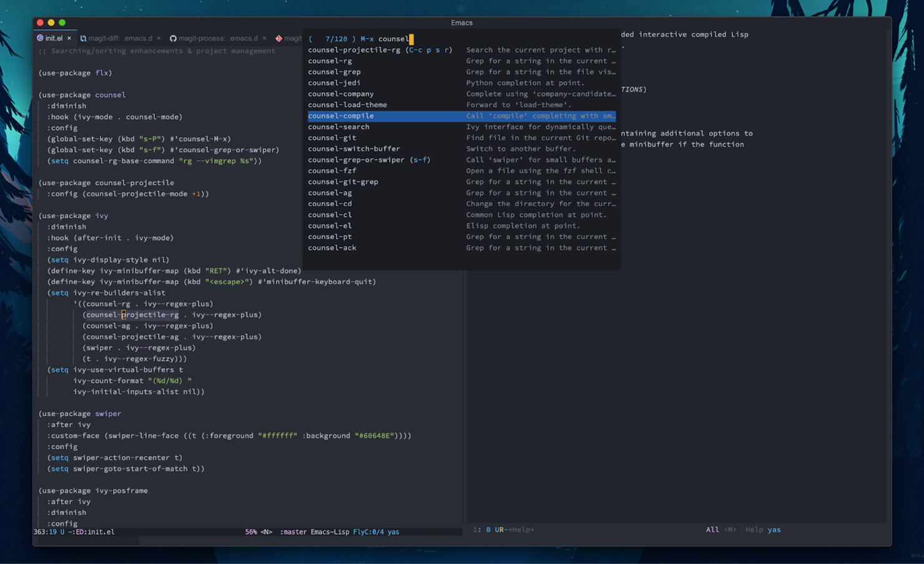Click the git branch icon on magit-diff tab
924x564 pixels.
(84, 38)
